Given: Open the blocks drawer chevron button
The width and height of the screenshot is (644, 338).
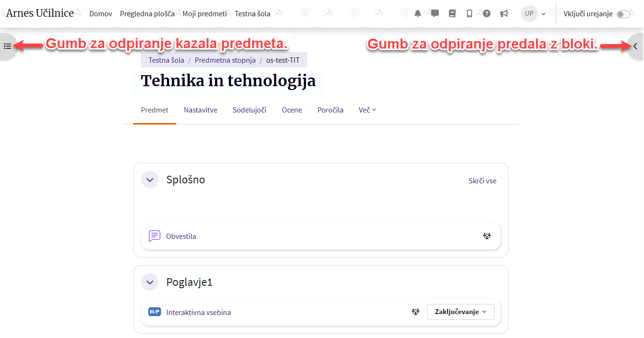Looking at the screenshot, I should click(x=635, y=46).
